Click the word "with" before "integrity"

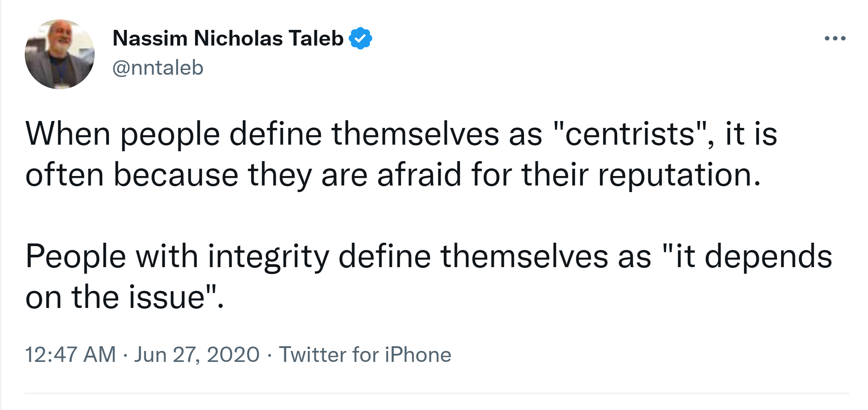[167, 257]
